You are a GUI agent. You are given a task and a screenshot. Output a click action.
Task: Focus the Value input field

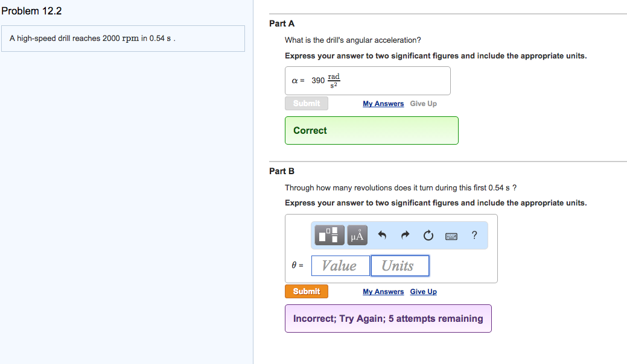click(340, 266)
